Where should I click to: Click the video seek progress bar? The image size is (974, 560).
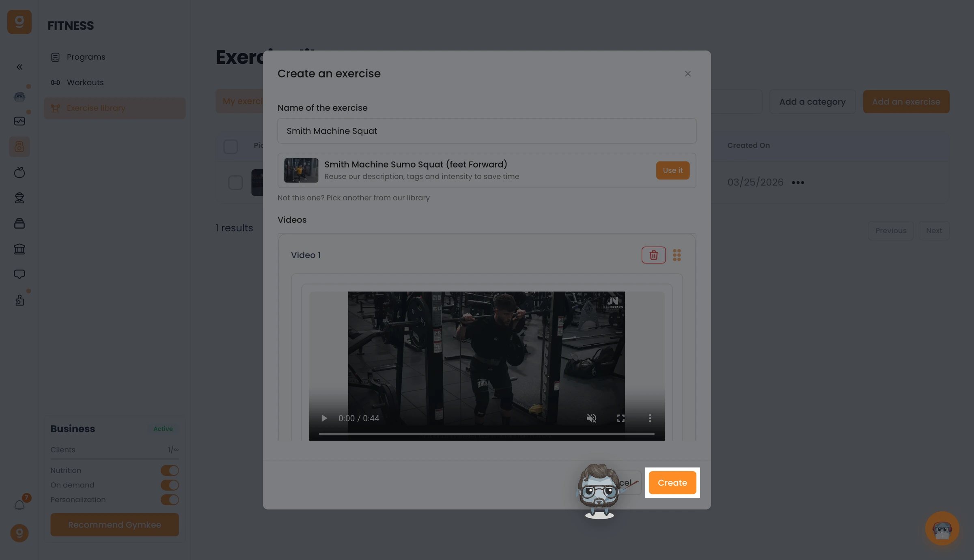point(487,434)
